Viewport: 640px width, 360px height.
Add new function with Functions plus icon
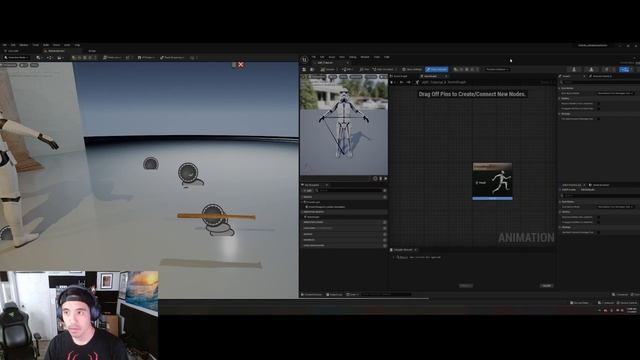[x=384, y=228]
